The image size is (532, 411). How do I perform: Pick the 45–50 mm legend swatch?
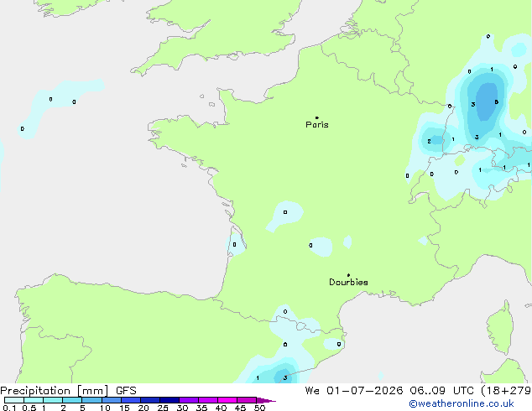(x=247, y=400)
